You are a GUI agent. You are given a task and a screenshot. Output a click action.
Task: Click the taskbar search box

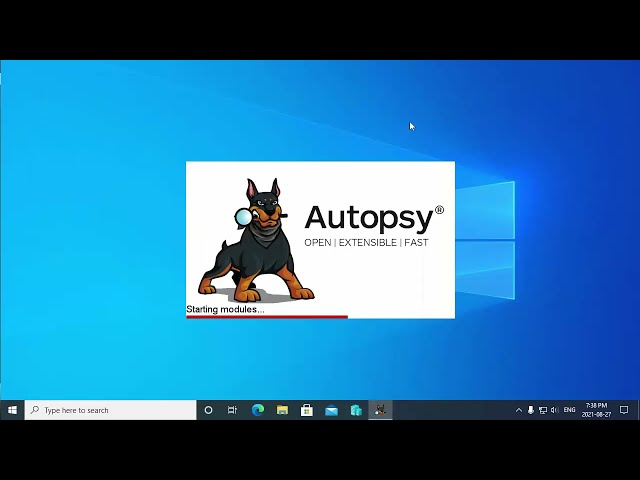pyautogui.click(x=110, y=410)
